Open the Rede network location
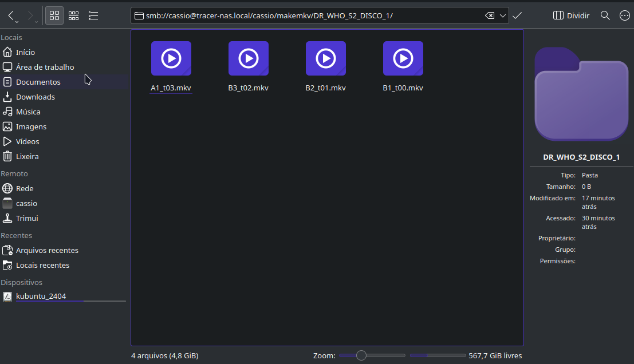The height and width of the screenshot is (364, 634). click(x=25, y=188)
